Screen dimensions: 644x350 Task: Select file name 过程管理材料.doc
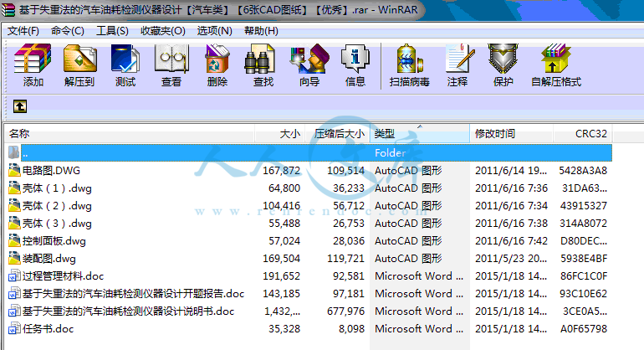(x=63, y=276)
